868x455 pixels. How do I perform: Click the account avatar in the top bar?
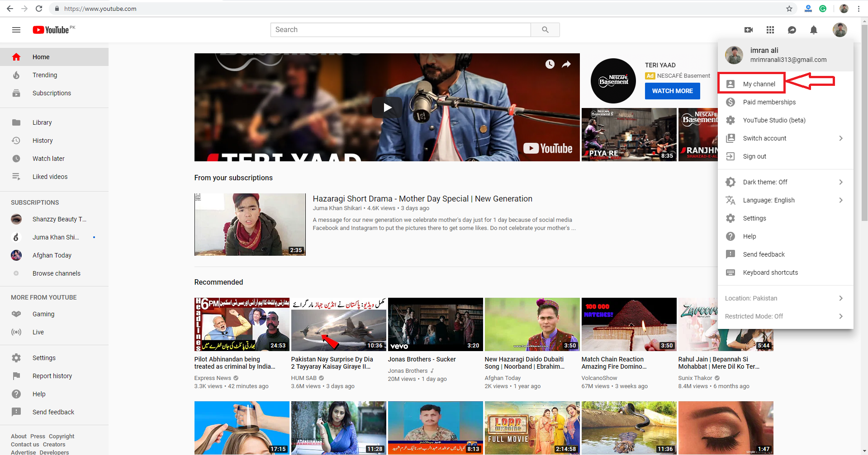click(840, 30)
